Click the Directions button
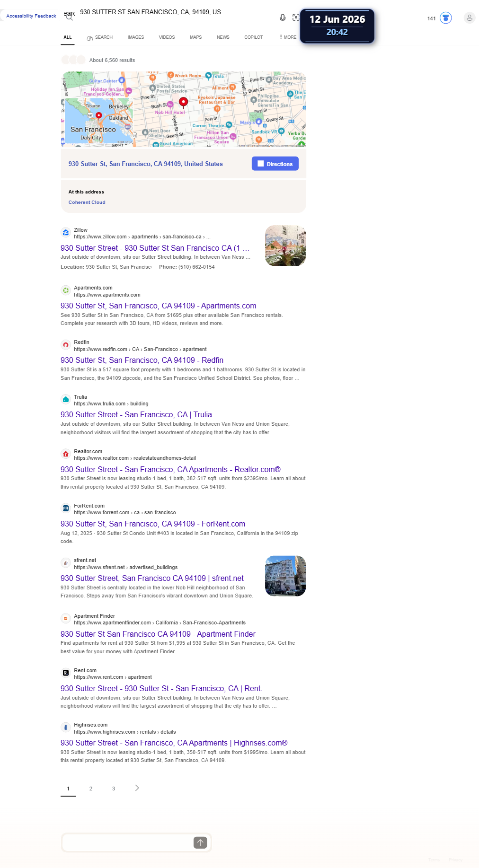 (x=275, y=164)
